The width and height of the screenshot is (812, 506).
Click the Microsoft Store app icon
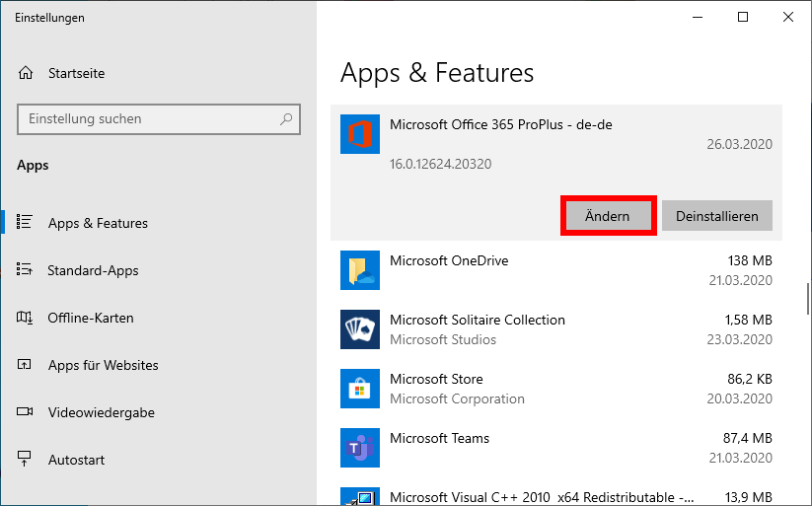point(360,389)
